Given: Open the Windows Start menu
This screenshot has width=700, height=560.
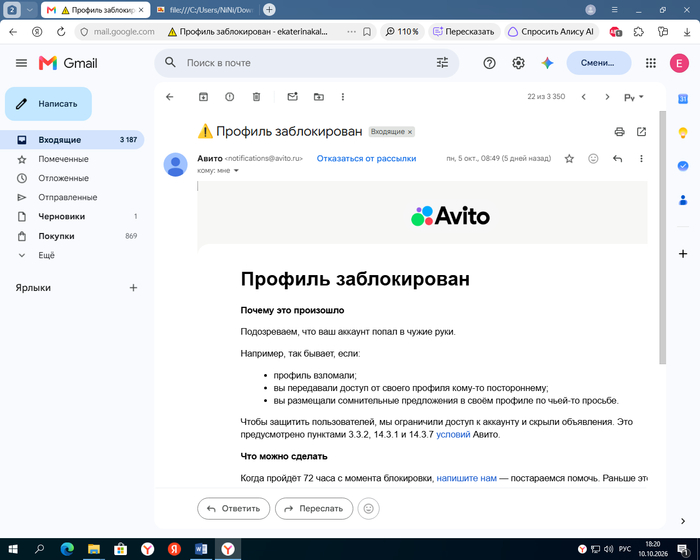Looking at the screenshot, I should [13, 549].
